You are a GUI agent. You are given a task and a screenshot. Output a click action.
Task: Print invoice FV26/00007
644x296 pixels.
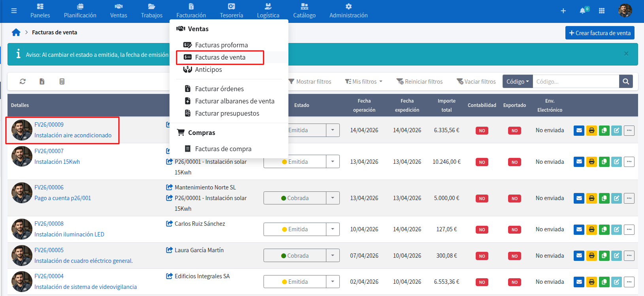(591, 162)
